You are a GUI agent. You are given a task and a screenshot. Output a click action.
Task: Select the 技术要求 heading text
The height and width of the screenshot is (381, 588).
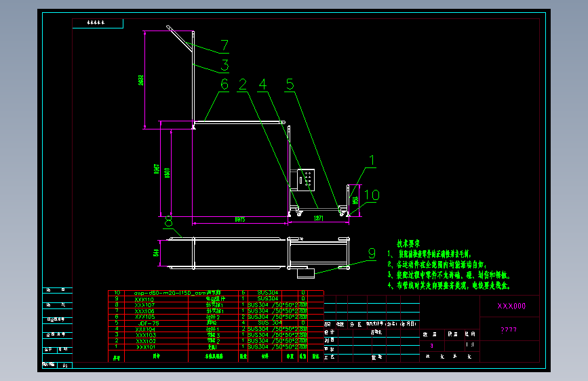point(408,243)
